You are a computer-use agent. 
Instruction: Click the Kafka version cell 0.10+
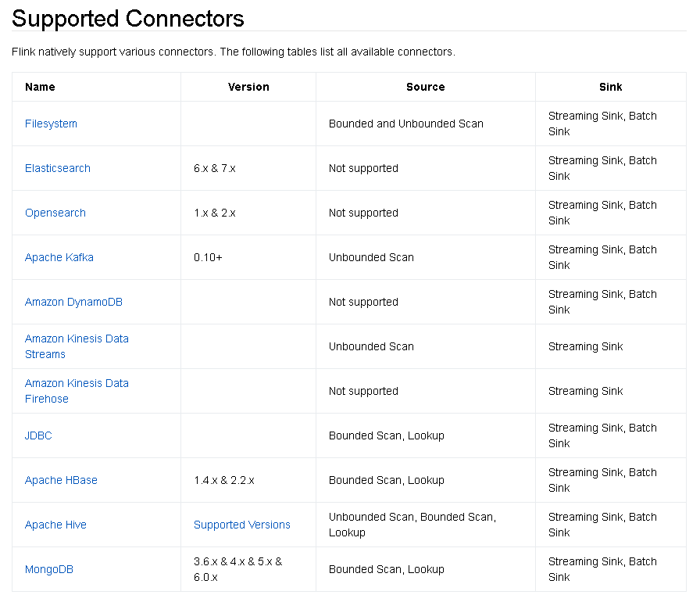[x=209, y=257]
